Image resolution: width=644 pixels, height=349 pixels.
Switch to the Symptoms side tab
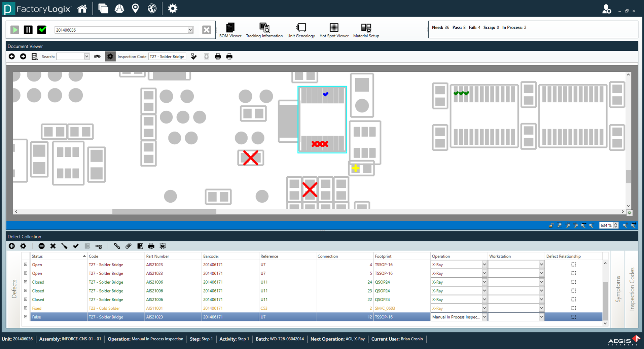618,289
